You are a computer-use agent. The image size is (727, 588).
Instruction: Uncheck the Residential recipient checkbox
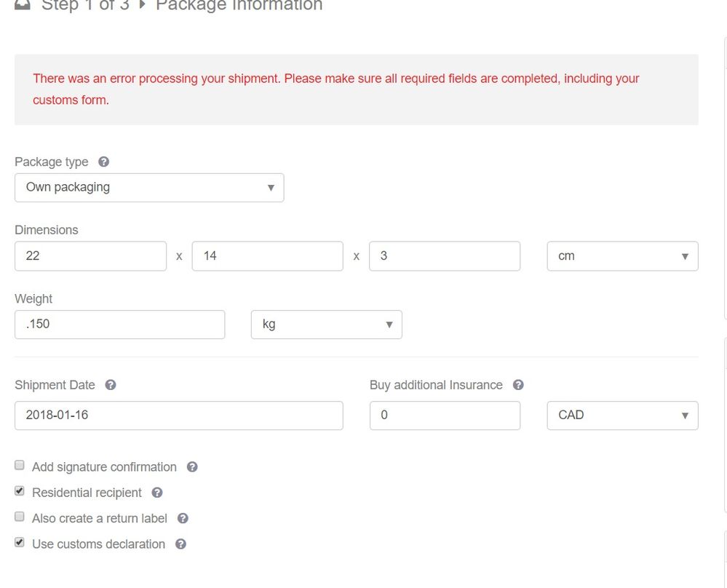pyautogui.click(x=20, y=491)
